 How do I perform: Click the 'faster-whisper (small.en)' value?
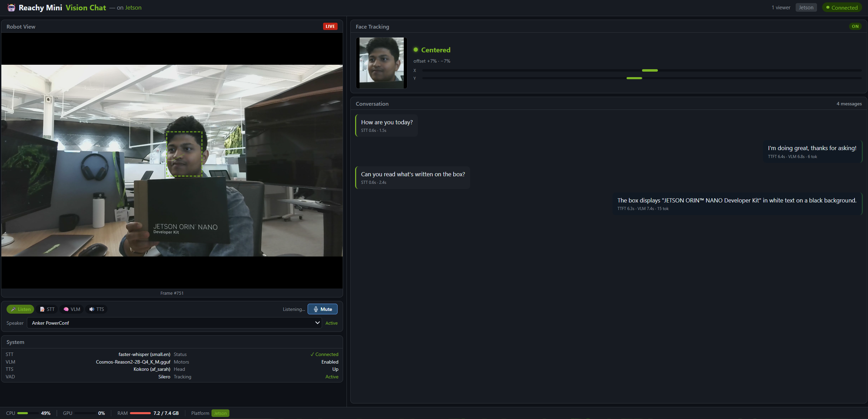tap(144, 354)
